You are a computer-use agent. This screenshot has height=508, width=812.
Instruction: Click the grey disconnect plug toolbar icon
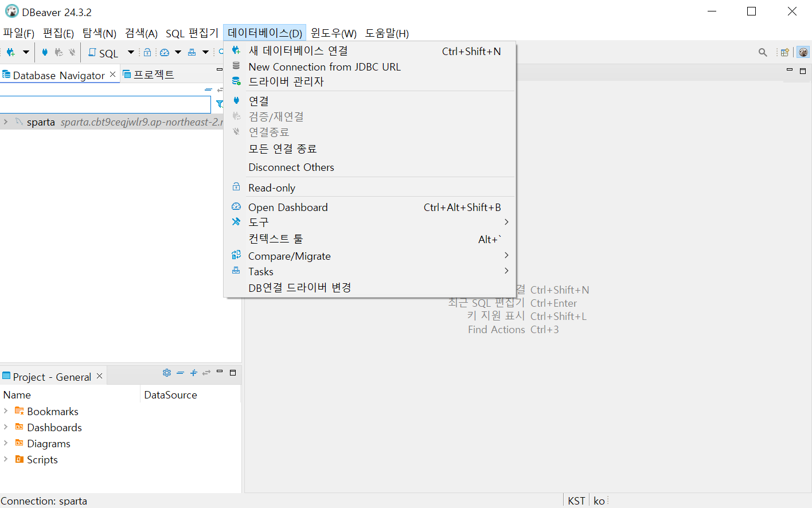click(72, 52)
